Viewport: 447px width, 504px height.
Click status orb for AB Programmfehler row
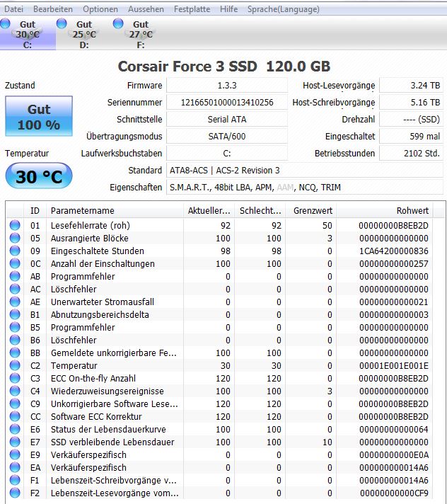pos(15,276)
